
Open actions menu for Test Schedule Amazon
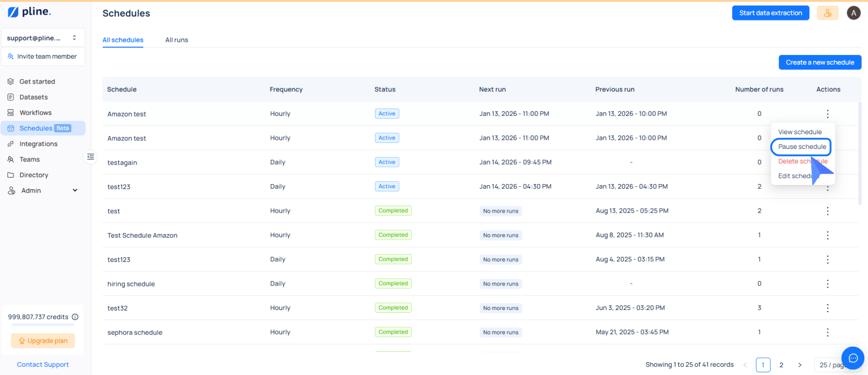tap(828, 235)
